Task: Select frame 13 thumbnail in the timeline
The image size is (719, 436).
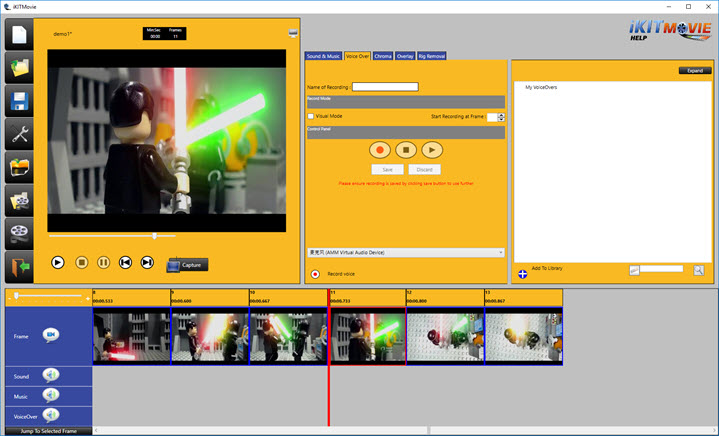Action: (x=524, y=336)
